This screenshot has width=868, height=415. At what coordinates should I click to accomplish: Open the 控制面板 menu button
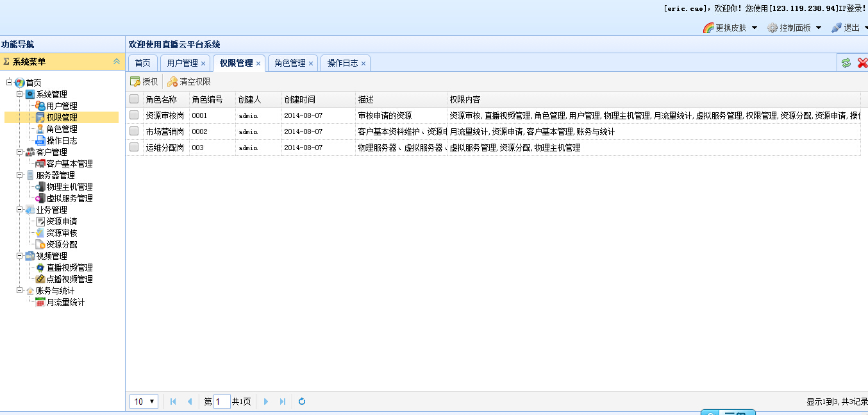(794, 28)
